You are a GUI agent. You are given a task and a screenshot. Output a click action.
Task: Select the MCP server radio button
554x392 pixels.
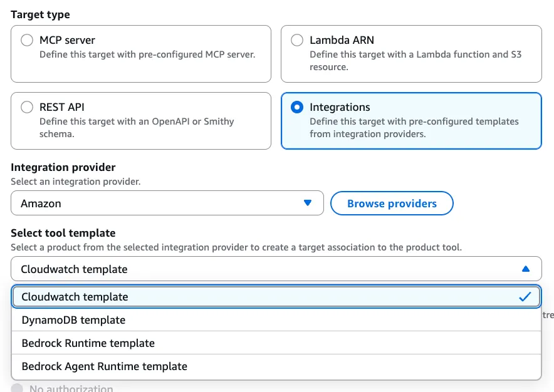tap(27, 40)
